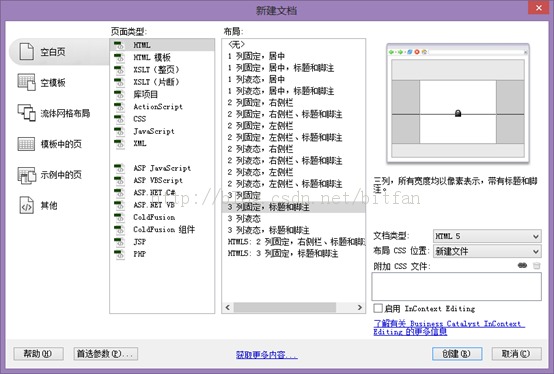The height and width of the screenshot is (374, 554).
Task: Choose the 示例中的页 category
Action: click(x=49, y=174)
